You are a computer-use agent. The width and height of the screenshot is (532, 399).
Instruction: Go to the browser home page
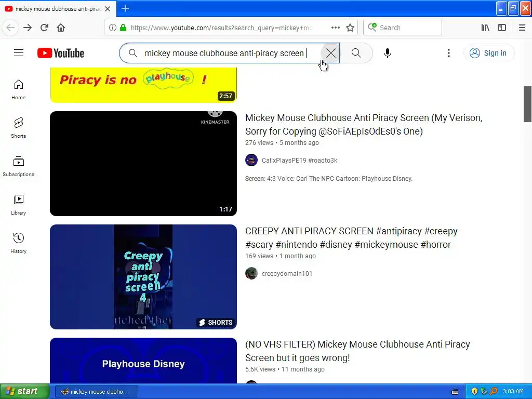point(61,28)
